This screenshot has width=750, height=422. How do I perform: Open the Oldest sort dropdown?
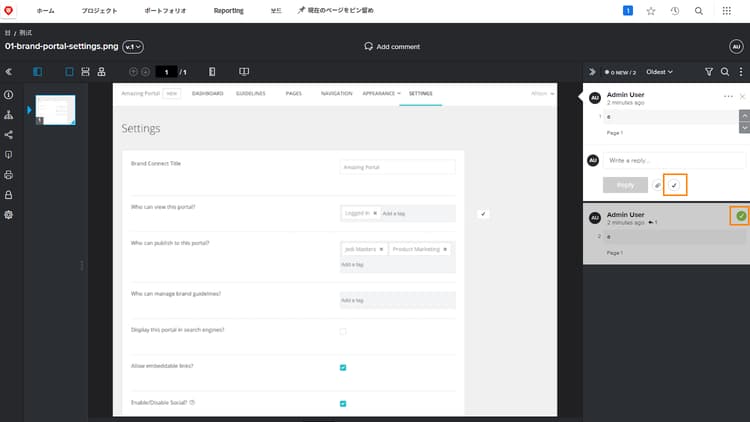(659, 72)
